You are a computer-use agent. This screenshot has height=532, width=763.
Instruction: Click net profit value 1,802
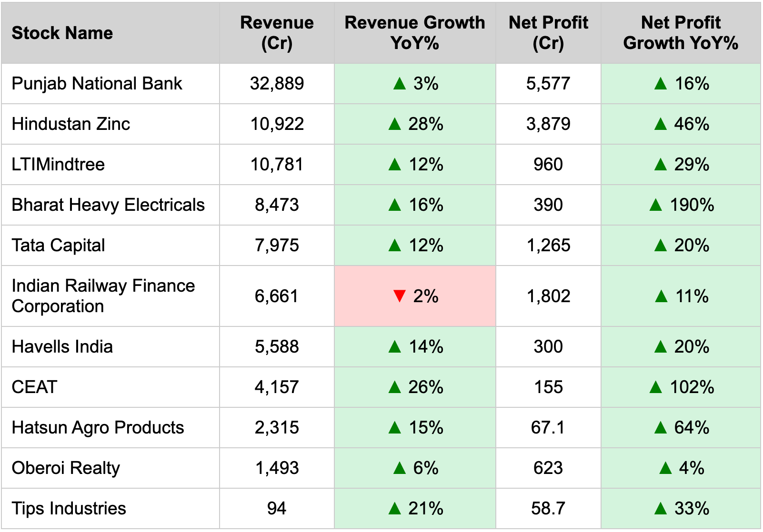[x=548, y=296]
